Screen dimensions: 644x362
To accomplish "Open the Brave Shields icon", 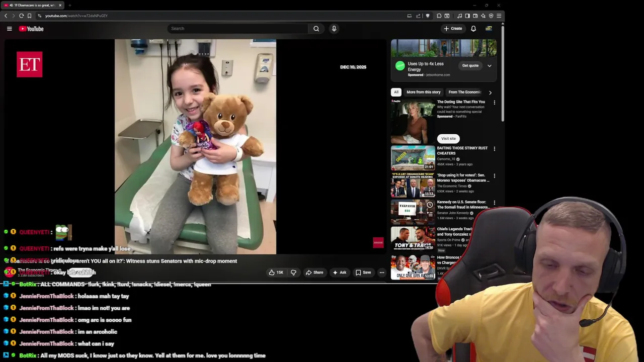I will pos(428,16).
